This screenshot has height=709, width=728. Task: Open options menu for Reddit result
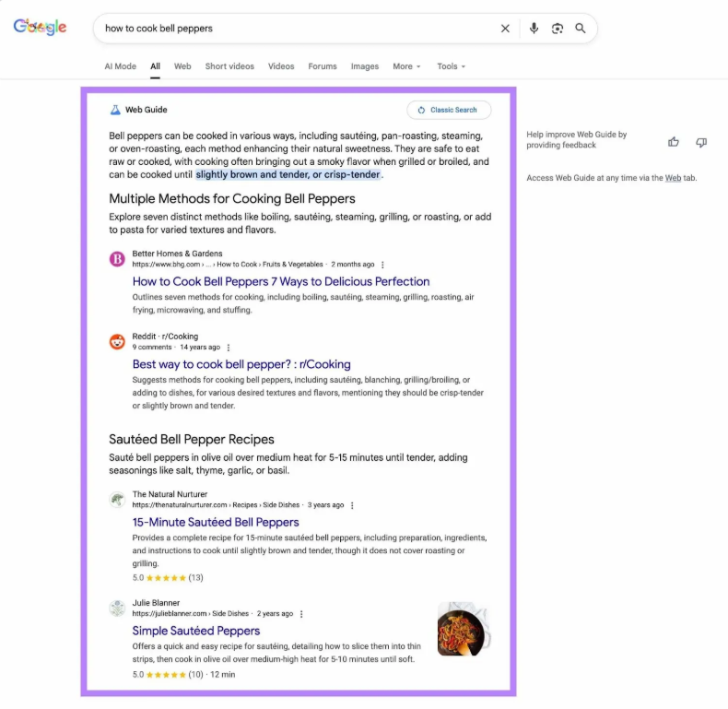coord(229,348)
